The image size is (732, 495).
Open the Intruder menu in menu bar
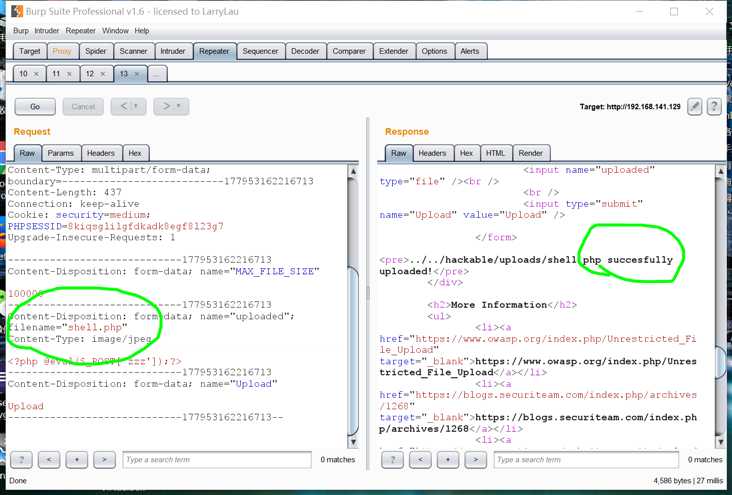coord(47,31)
